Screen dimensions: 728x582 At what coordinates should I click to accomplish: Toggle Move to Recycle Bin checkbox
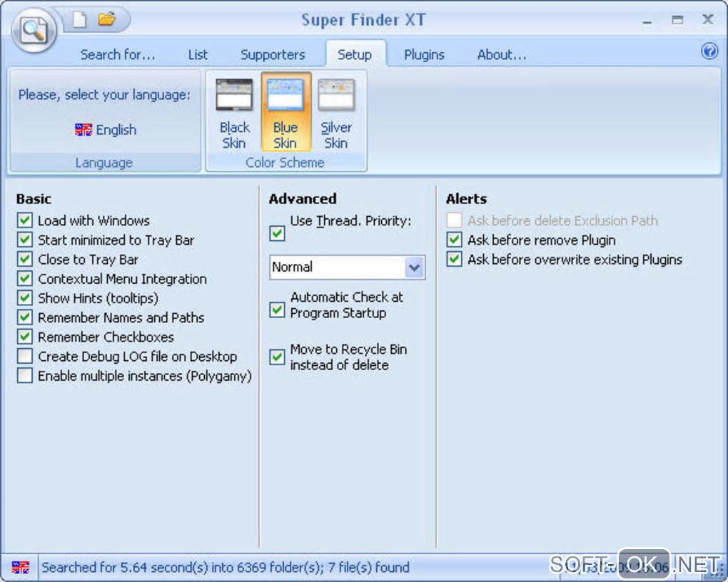[277, 357]
